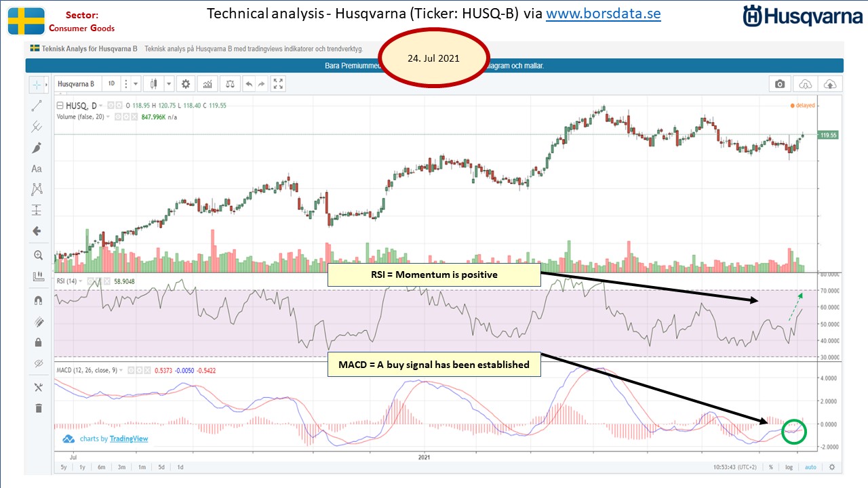Click the 119.55 current price label
The width and height of the screenshot is (868, 488).
pos(829,135)
